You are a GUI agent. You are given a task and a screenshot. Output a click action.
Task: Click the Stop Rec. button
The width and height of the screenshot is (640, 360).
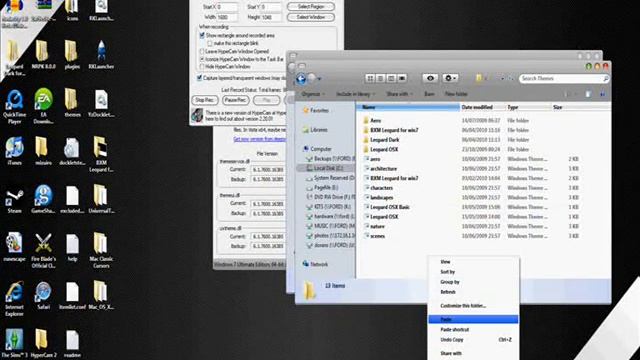pos(205,100)
